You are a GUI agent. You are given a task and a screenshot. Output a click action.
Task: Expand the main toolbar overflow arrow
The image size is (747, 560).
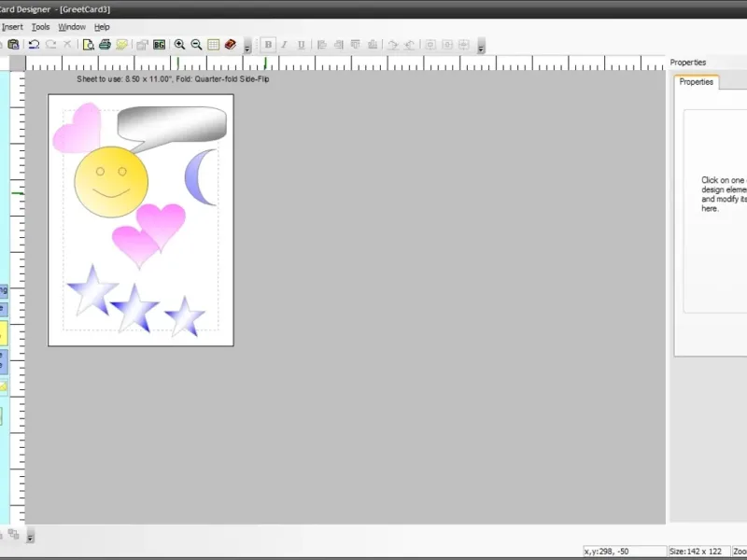click(x=247, y=46)
